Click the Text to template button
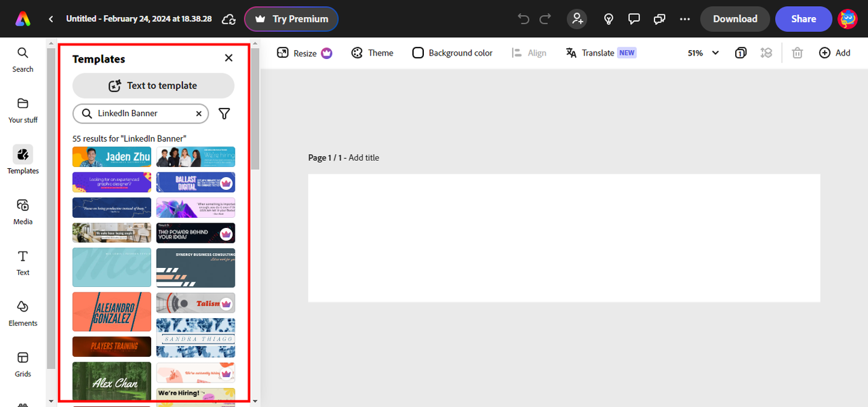 click(x=153, y=85)
